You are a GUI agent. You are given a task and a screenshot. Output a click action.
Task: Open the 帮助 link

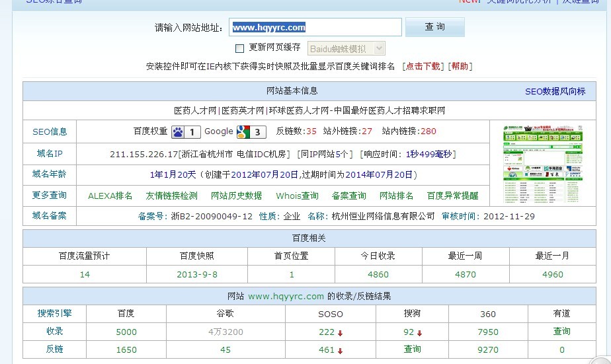tap(460, 67)
